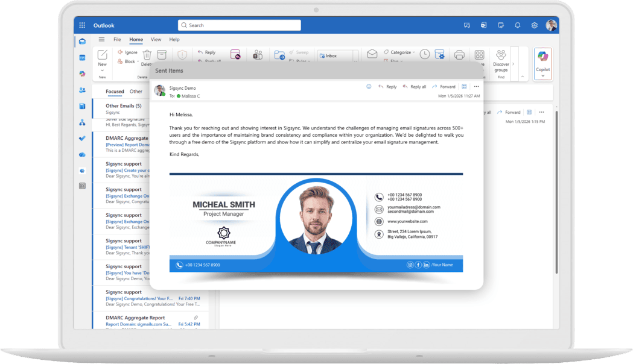Expand the New mail dropdown arrow
The width and height of the screenshot is (633, 364).
coord(102,71)
